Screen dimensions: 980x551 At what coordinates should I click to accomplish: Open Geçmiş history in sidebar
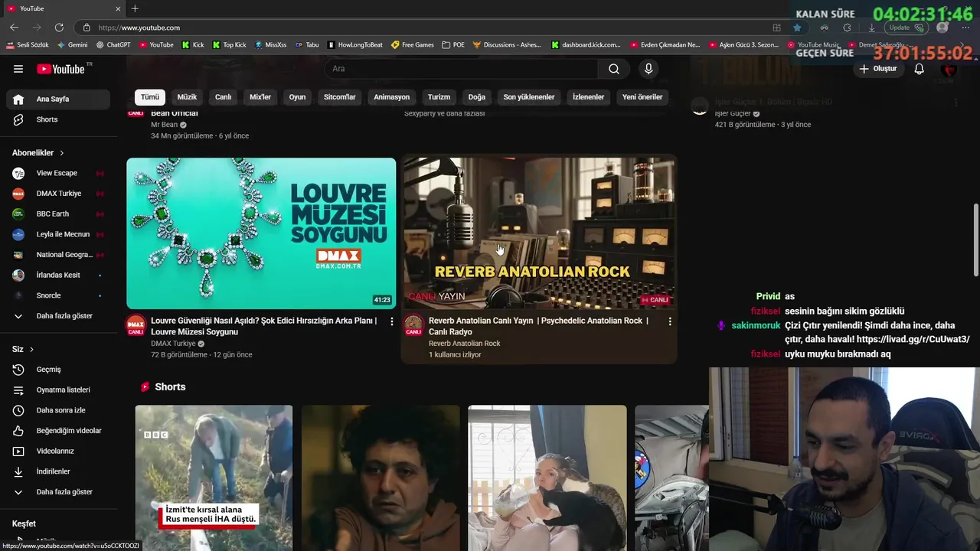tap(58, 370)
